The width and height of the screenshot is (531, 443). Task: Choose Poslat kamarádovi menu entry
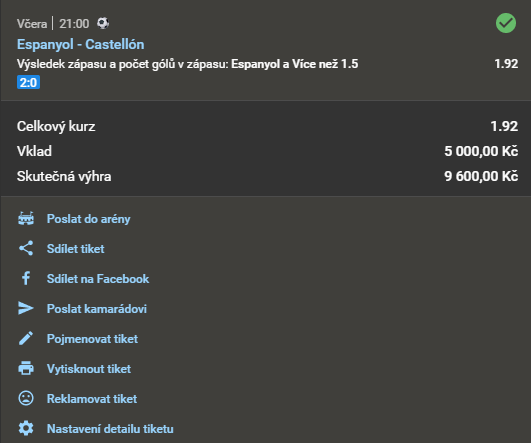97,309
